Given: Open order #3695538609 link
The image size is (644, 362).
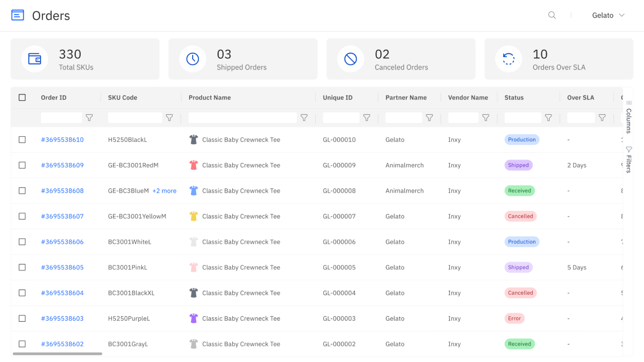Looking at the screenshot, I should (x=62, y=165).
